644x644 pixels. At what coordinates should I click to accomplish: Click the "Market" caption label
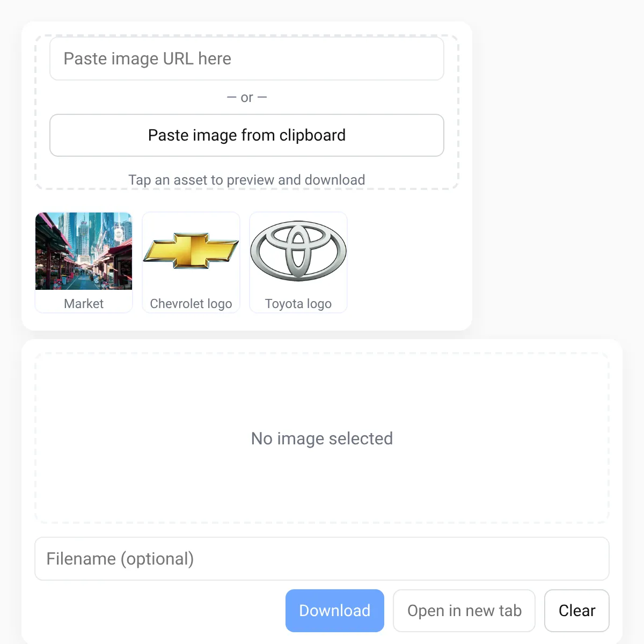[84, 304]
